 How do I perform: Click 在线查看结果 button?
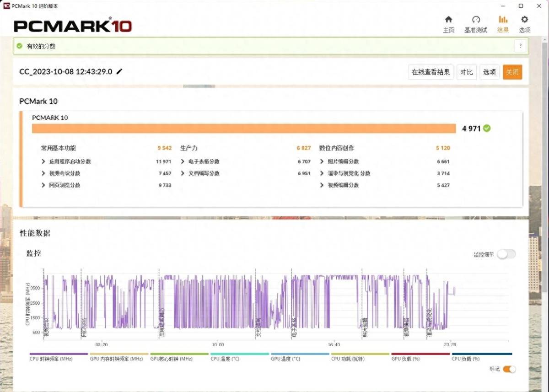pos(431,72)
